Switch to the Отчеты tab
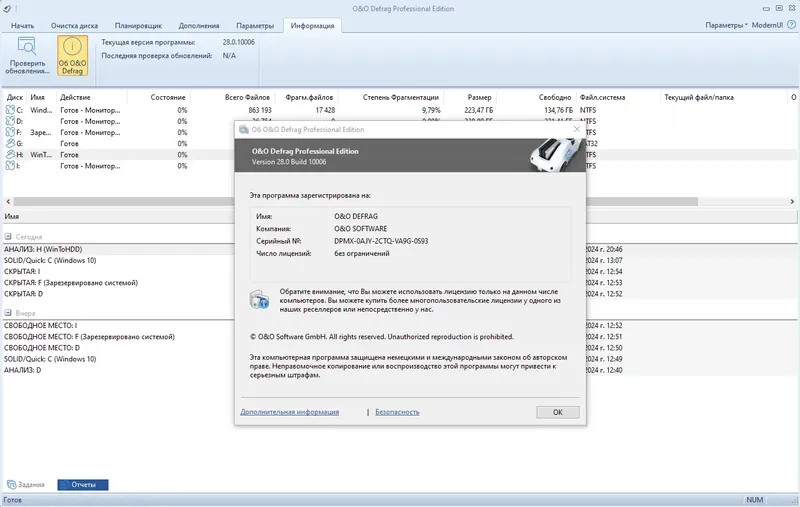Viewport: 800px width, 507px height. coord(83,485)
